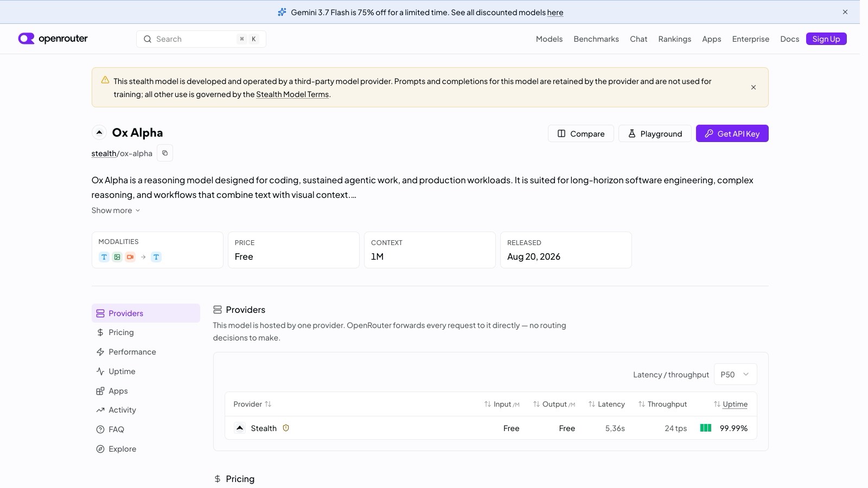
Task: Select Apps in the sidebar
Action: click(145, 391)
